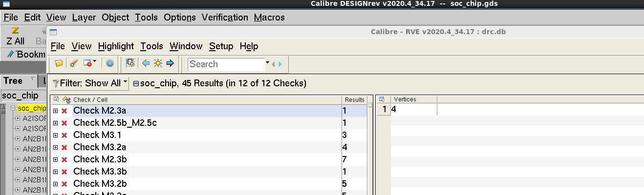Click soc_chip cell name field in DESIGNrev
644x195 pixels.
pyautogui.click(x=23, y=96)
